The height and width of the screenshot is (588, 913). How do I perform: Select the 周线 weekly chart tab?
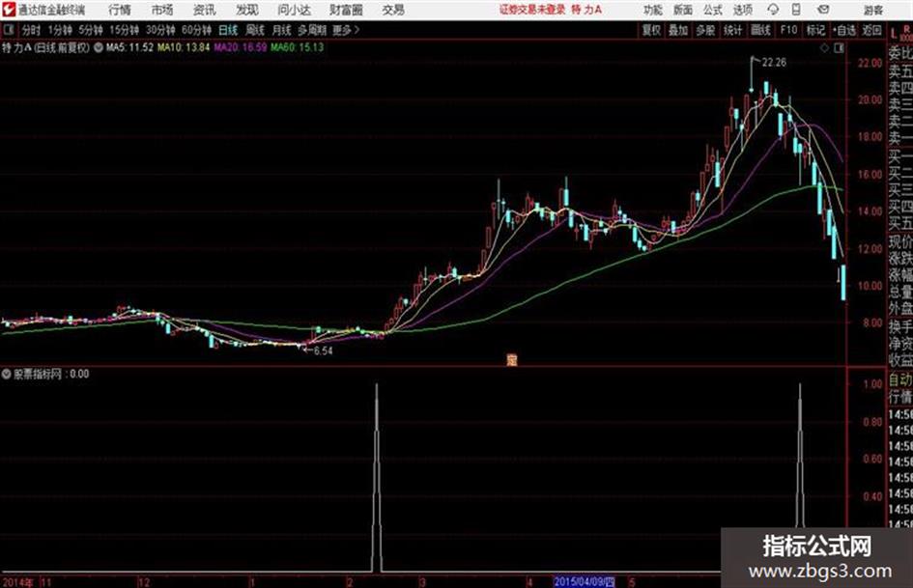[255, 30]
